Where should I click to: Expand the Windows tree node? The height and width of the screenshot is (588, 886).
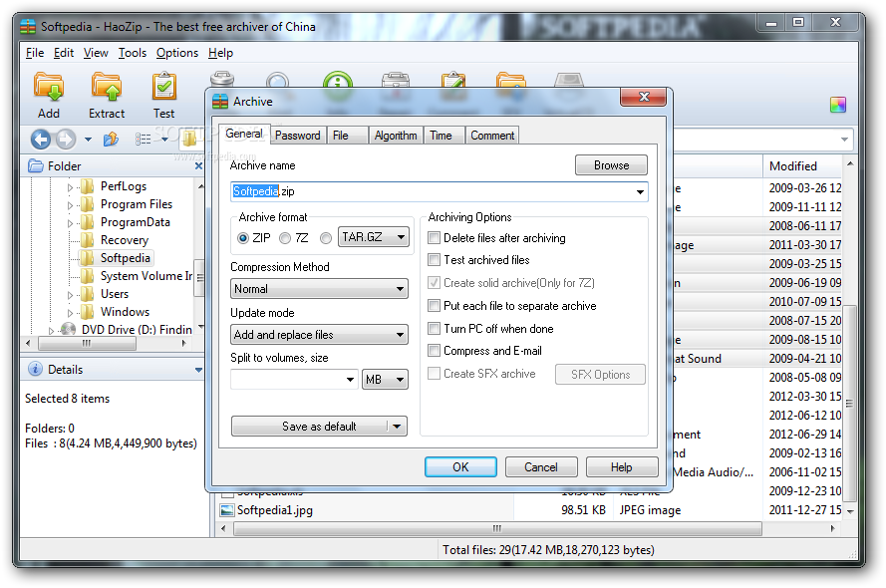(x=70, y=312)
